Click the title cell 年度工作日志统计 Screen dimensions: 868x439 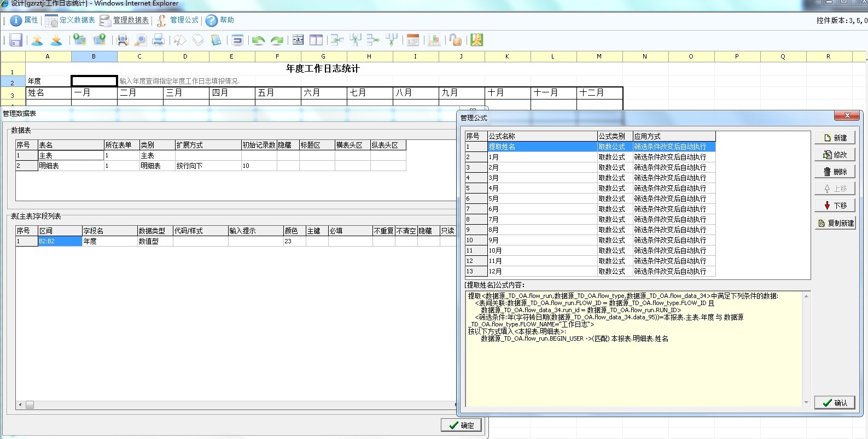click(323, 68)
